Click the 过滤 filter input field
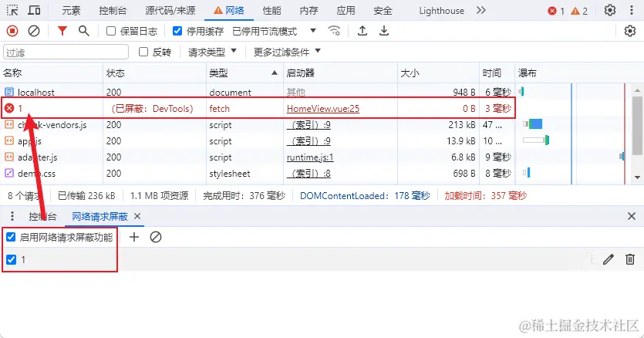 pos(66,52)
